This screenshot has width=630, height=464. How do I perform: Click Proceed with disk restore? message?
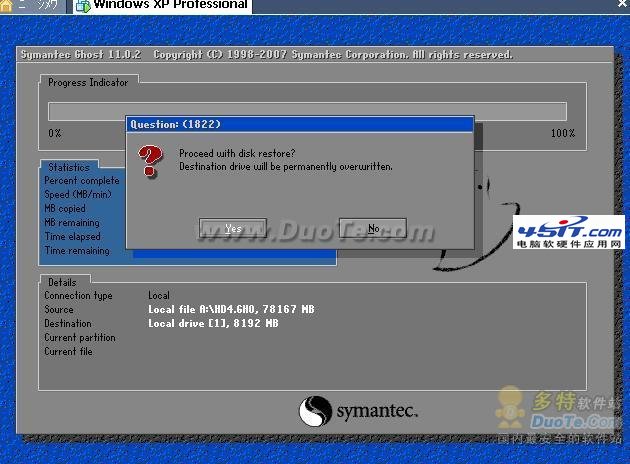[237, 153]
